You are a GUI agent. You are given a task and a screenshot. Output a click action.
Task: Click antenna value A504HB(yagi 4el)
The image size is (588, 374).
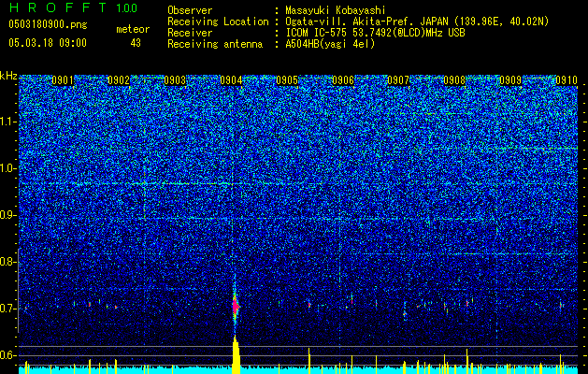(x=330, y=44)
